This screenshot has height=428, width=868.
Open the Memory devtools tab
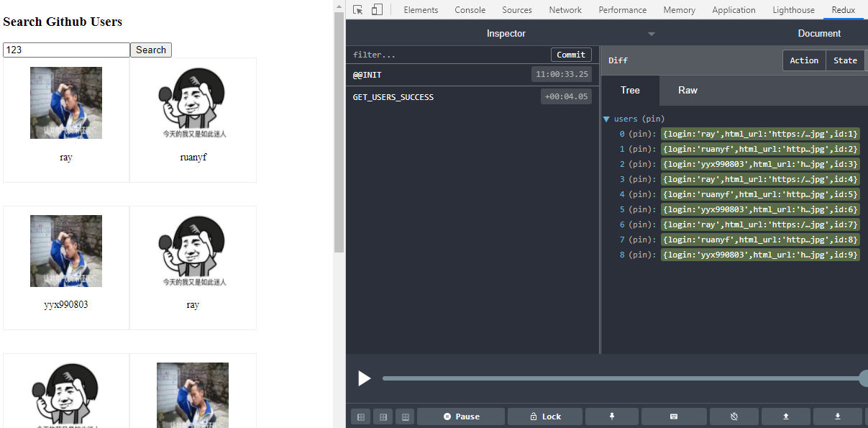[679, 10]
